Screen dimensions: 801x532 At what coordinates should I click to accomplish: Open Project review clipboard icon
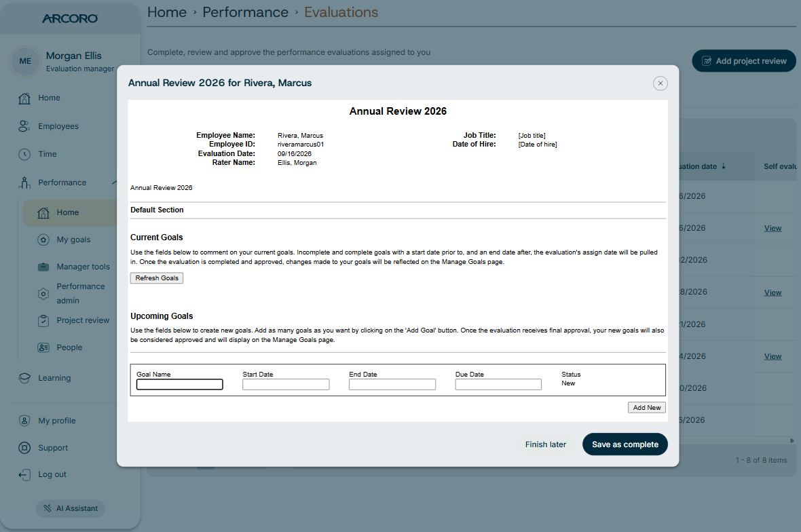click(43, 321)
